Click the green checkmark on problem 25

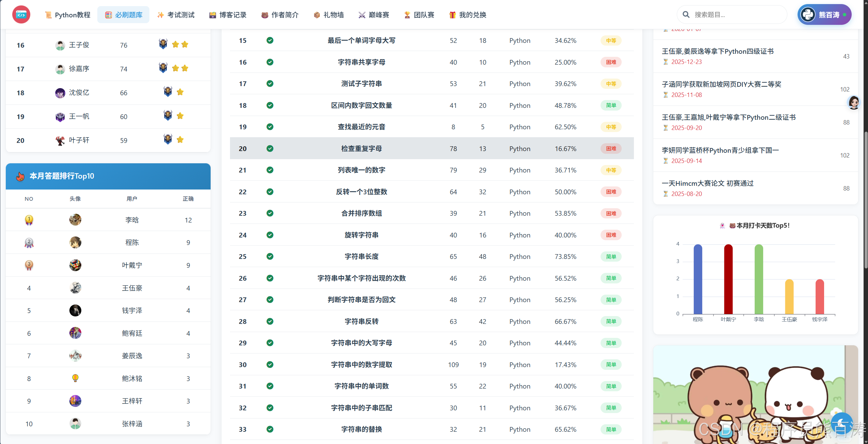(x=270, y=256)
